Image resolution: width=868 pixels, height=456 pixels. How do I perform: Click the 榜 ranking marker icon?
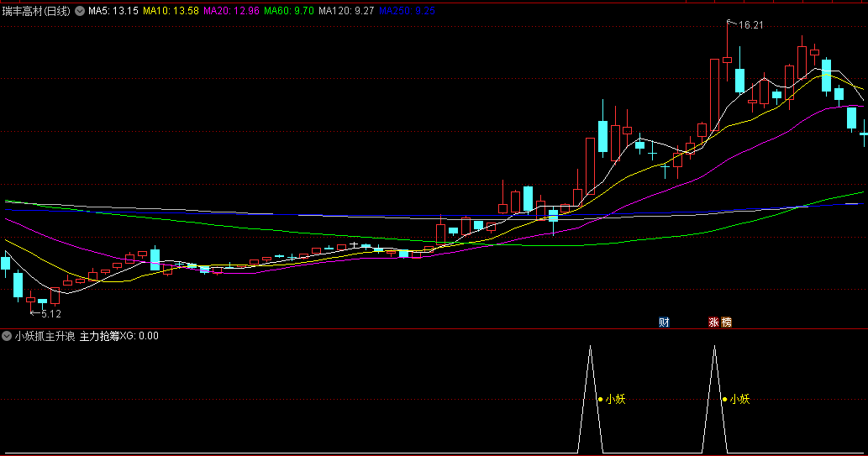click(x=726, y=322)
